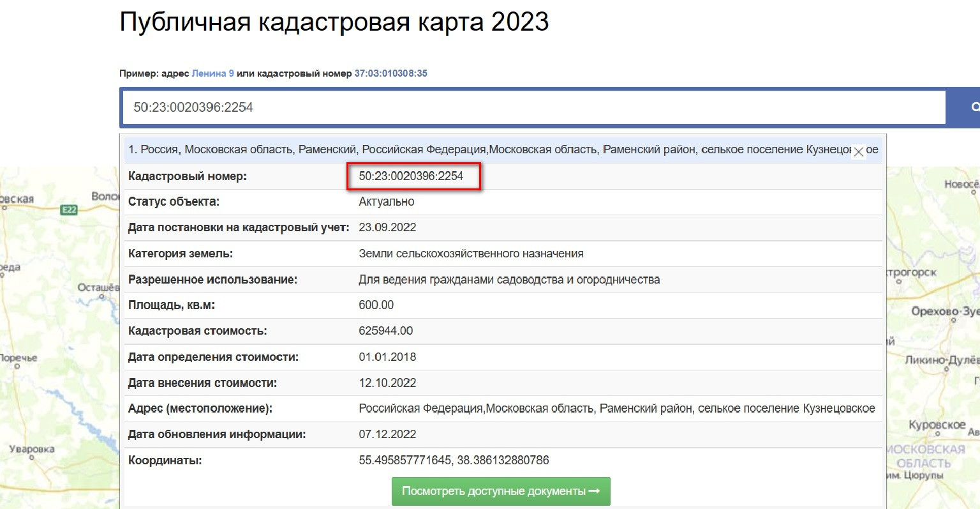Select the table value 50:23:0020396:2254
The height and width of the screenshot is (509, 980).
coord(411,176)
